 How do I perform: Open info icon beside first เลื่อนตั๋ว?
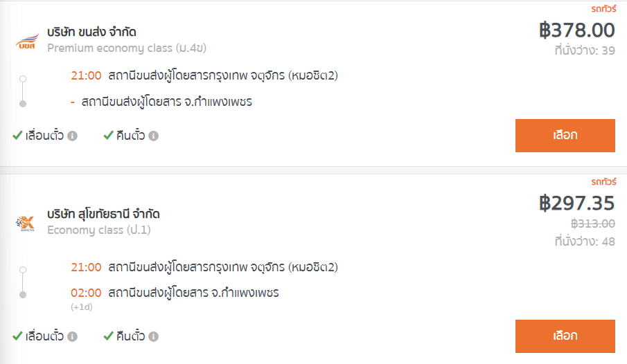pos(72,136)
